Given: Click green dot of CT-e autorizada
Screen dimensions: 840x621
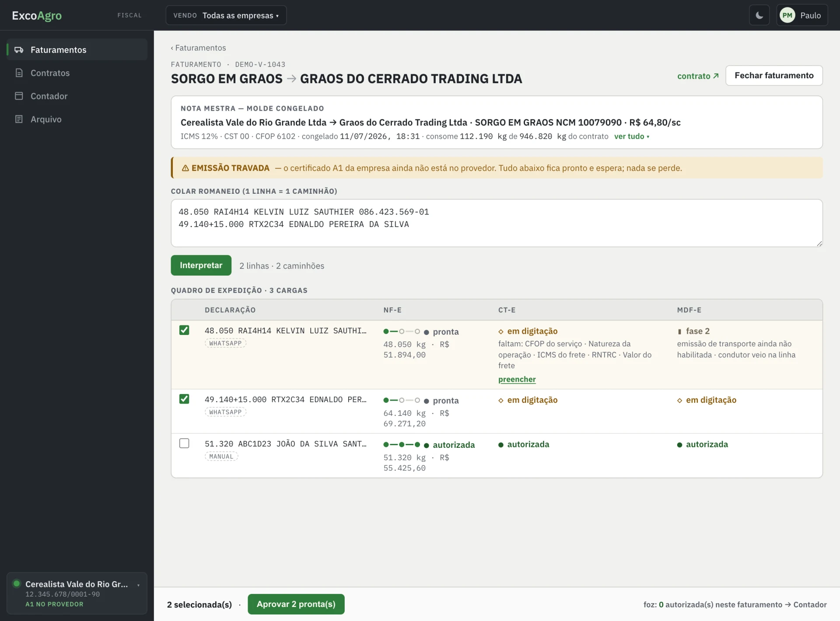Looking at the screenshot, I should point(501,445).
